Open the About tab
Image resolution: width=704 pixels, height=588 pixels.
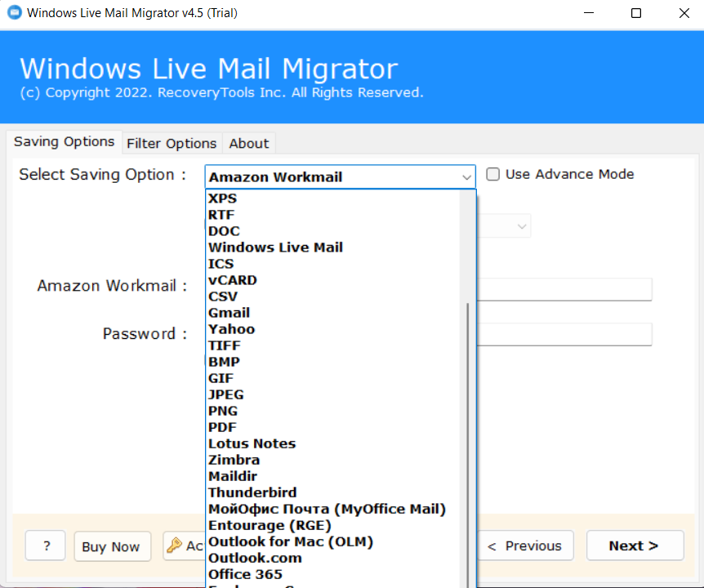(249, 144)
